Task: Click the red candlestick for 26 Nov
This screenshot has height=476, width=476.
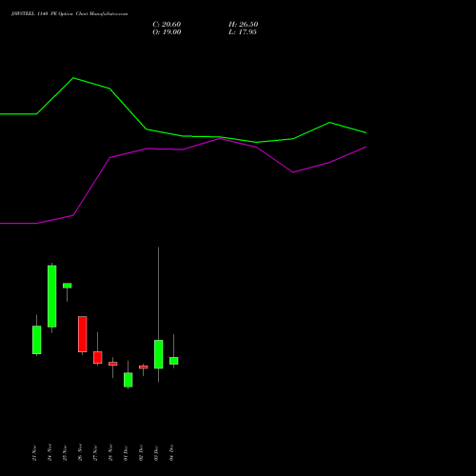Action: click(x=83, y=334)
